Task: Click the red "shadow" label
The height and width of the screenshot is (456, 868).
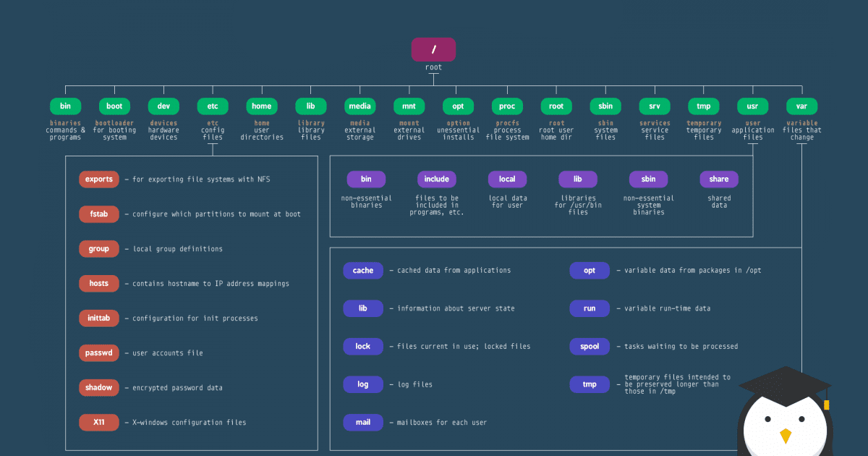Action: pyautogui.click(x=99, y=387)
